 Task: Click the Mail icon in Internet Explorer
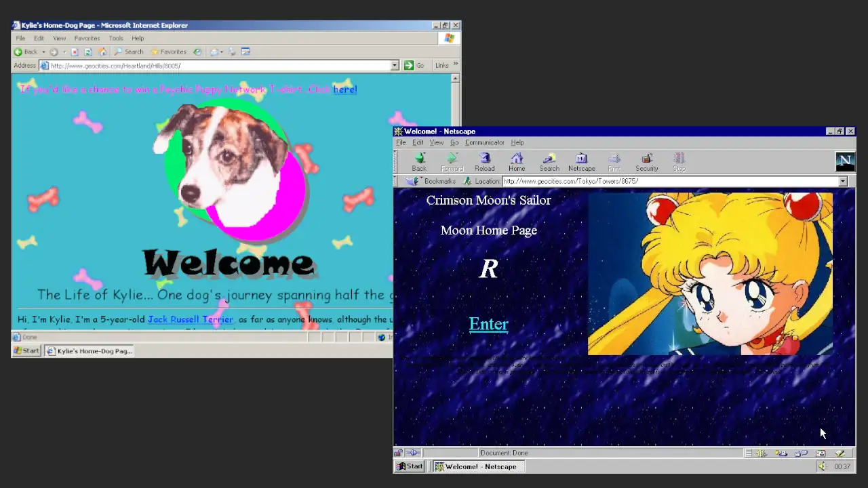click(x=214, y=52)
